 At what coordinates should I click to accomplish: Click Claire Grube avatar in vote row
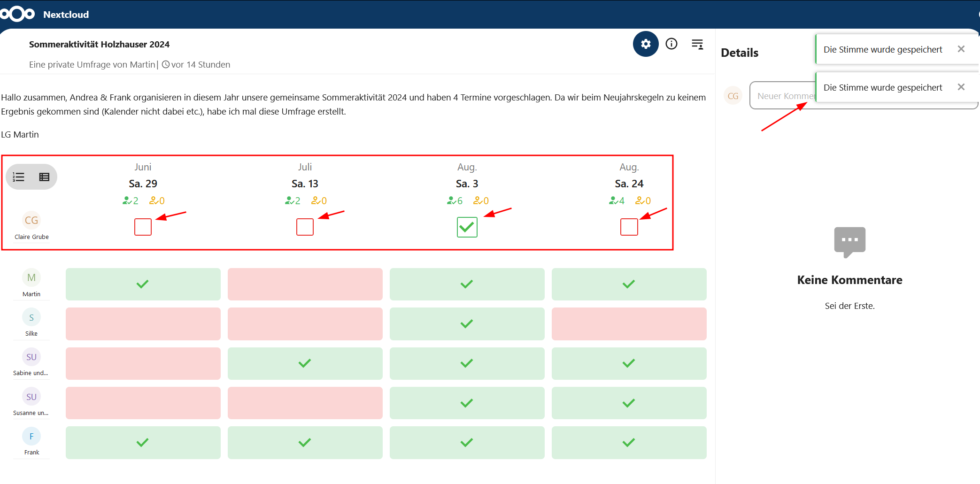pyautogui.click(x=31, y=220)
